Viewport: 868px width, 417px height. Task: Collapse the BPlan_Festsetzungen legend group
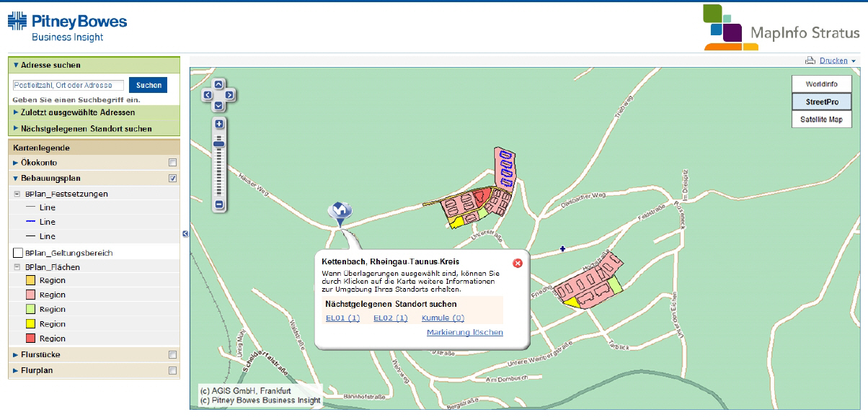point(17,194)
